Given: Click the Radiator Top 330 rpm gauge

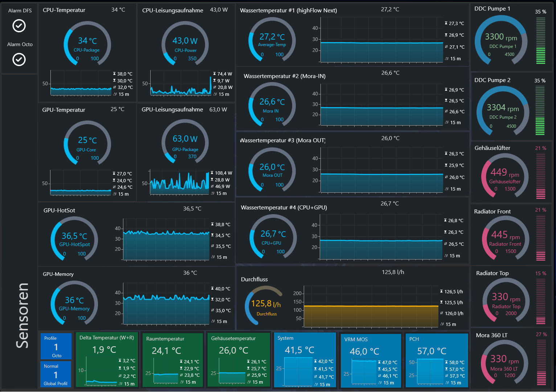Looking at the screenshot, I should (507, 301).
